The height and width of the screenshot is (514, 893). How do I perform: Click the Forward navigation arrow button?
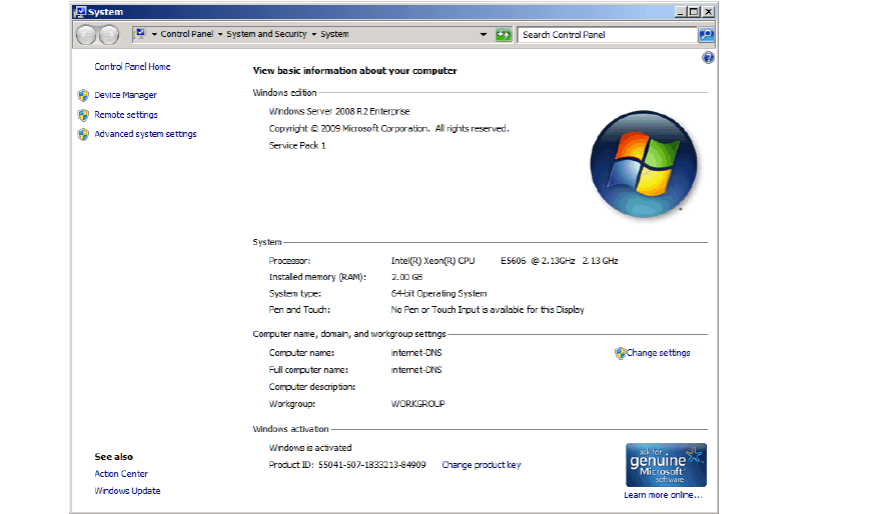point(108,35)
